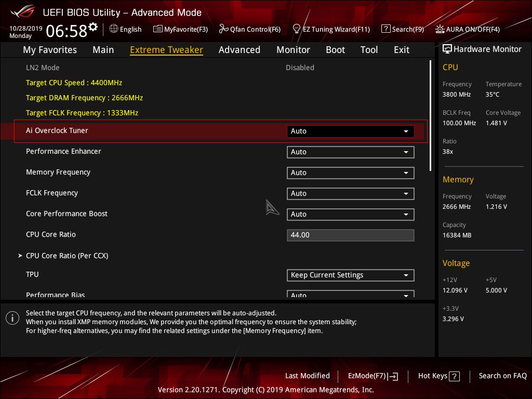532x399 pixels.
Task: Click MyFavorite(F3) button
Action: 180,29
